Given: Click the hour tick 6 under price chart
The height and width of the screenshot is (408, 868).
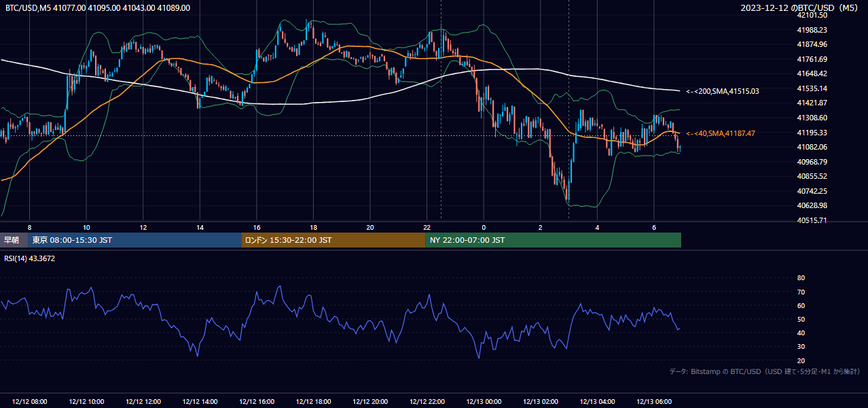Looking at the screenshot, I should click(x=654, y=226).
